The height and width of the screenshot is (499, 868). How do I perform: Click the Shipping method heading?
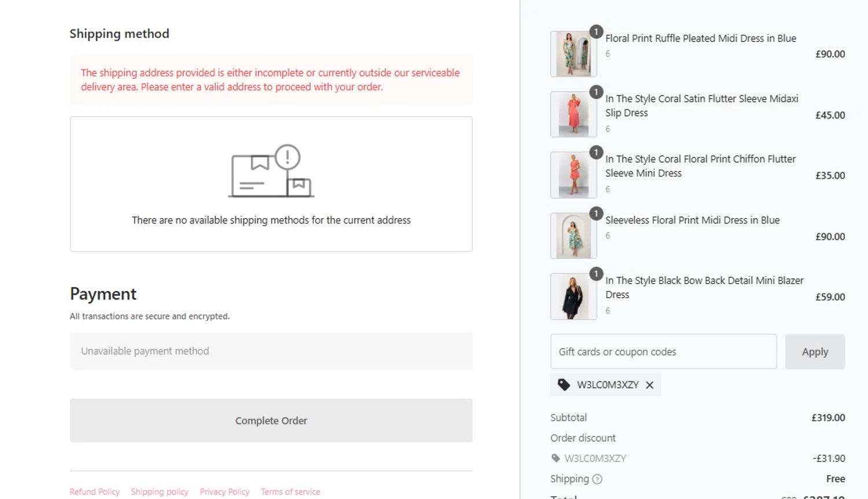coord(119,34)
